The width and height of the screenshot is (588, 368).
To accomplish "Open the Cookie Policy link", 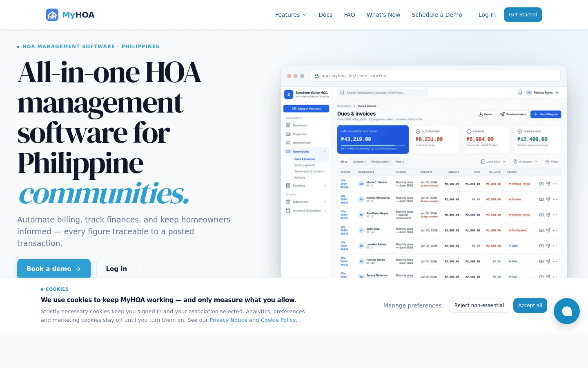I will pos(278,320).
